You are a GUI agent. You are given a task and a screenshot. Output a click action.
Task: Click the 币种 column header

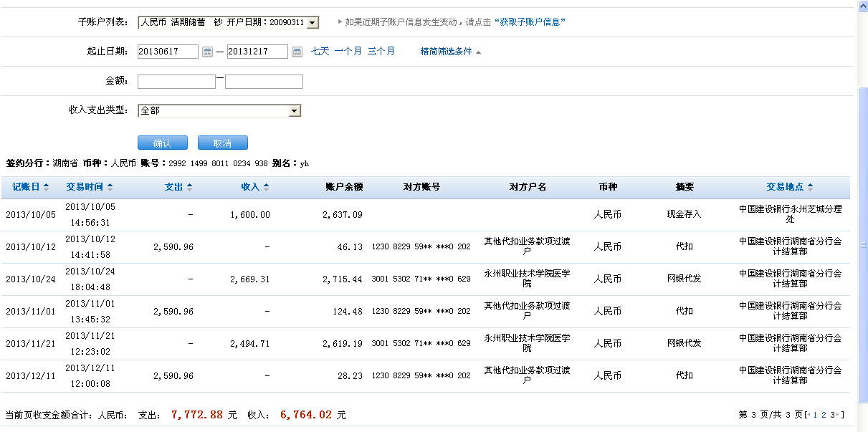point(607,187)
